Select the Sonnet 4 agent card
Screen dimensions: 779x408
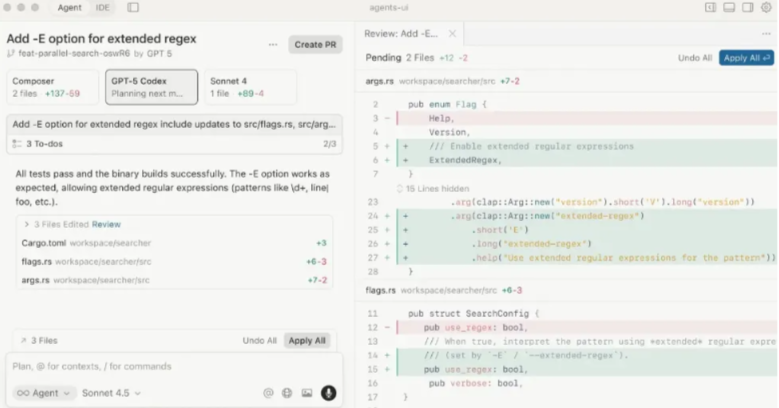pos(250,87)
